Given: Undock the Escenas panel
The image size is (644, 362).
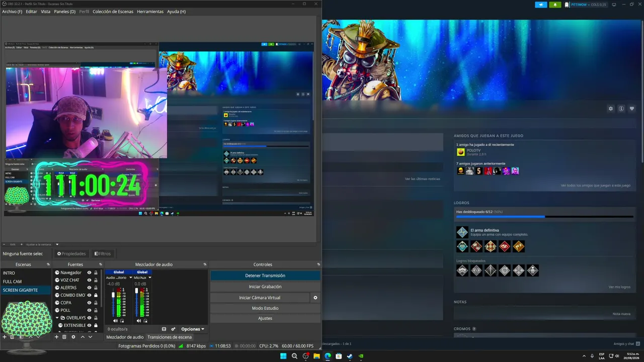Looking at the screenshot, I should tap(48, 264).
